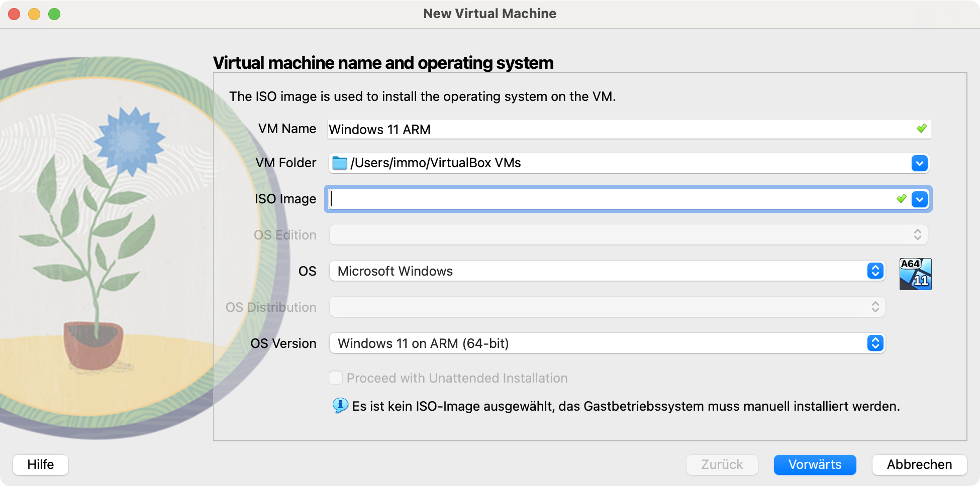Click the green zoom window button
980x486 pixels.
tap(54, 14)
